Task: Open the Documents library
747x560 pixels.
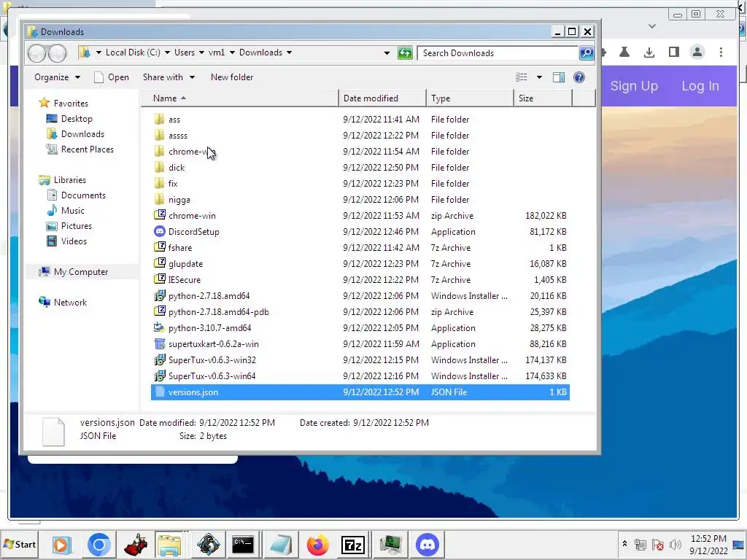Action: 76,195
